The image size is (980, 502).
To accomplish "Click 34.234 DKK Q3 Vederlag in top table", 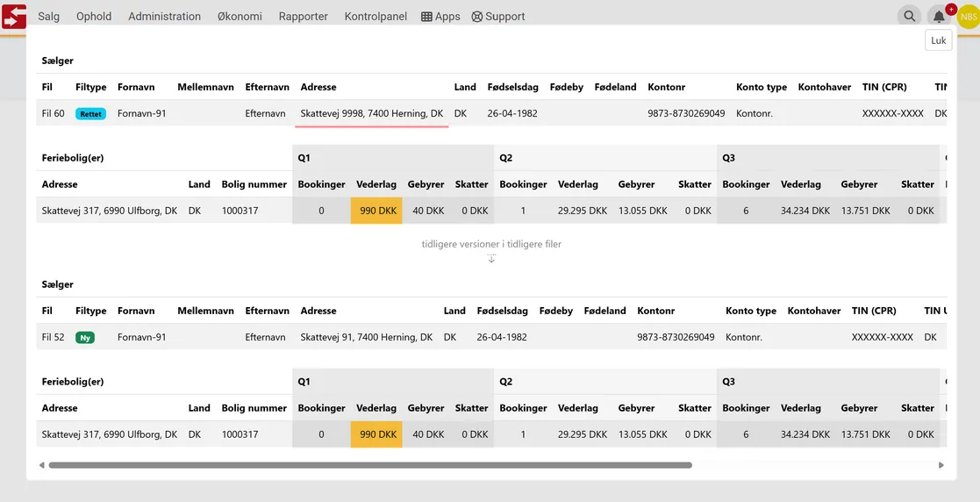I will point(805,211).
